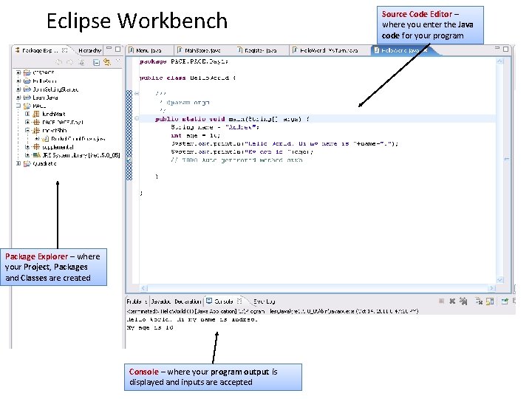Open the HelloWorld_MyTurn.java editor tab

(x=328, y=50)
